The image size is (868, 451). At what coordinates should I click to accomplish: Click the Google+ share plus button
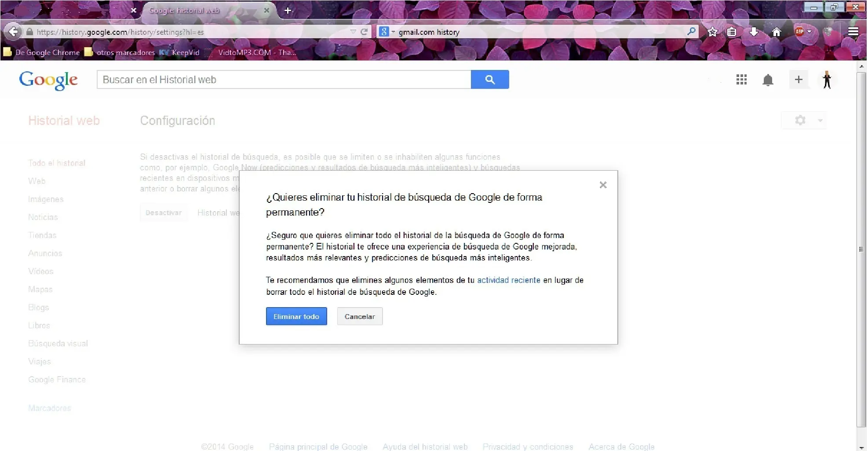799,80
